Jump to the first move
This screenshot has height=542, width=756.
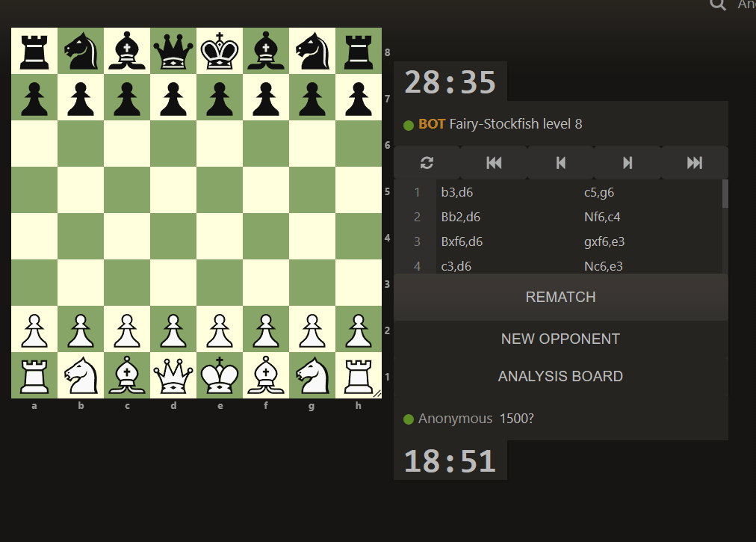click(494, 163)
